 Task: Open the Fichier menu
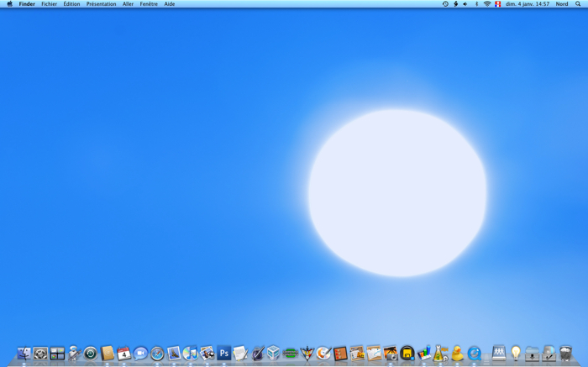point(49,3)
